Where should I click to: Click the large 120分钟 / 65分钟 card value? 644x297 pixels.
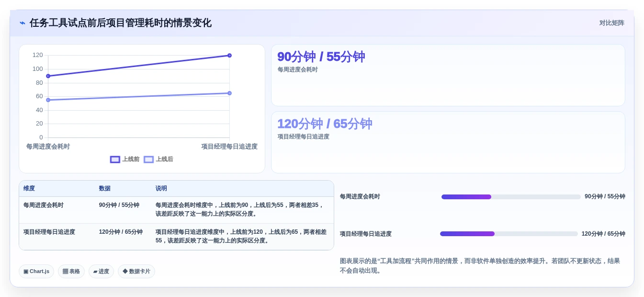[325, 124]
